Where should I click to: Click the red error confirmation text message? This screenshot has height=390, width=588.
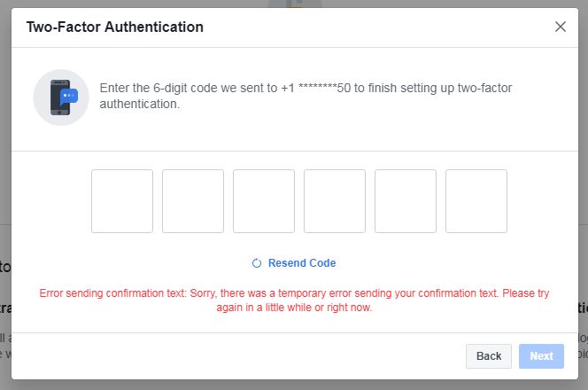pyautogui.click(x=294, y=300)
